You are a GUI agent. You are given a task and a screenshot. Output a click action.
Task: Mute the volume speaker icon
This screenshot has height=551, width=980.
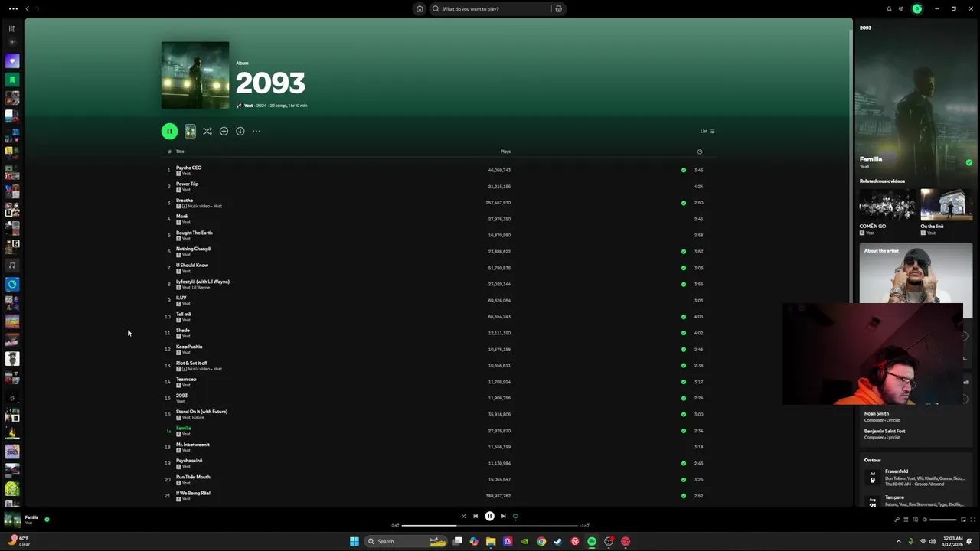pos(924,520)
